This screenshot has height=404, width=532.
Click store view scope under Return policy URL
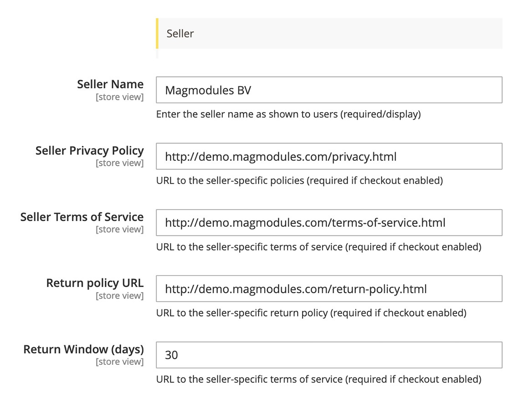coord(119,296)
